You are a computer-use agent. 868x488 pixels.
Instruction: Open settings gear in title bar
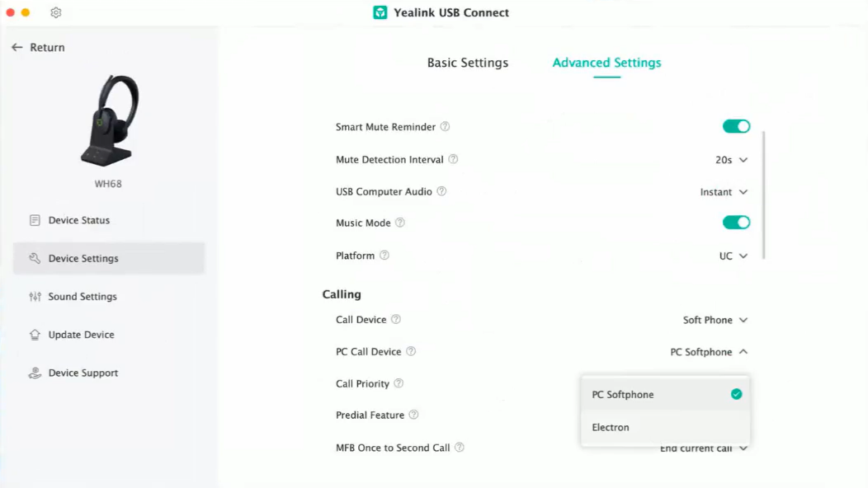tap(56, 12)
